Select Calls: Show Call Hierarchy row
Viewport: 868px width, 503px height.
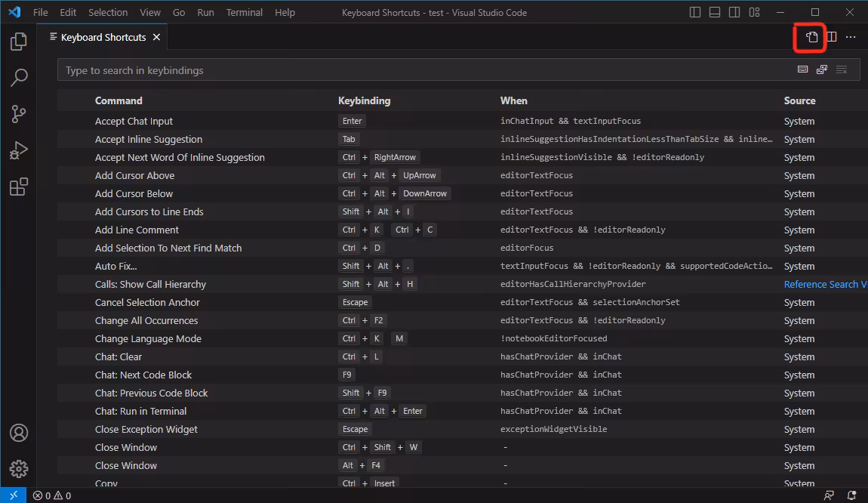click(462, 284)
